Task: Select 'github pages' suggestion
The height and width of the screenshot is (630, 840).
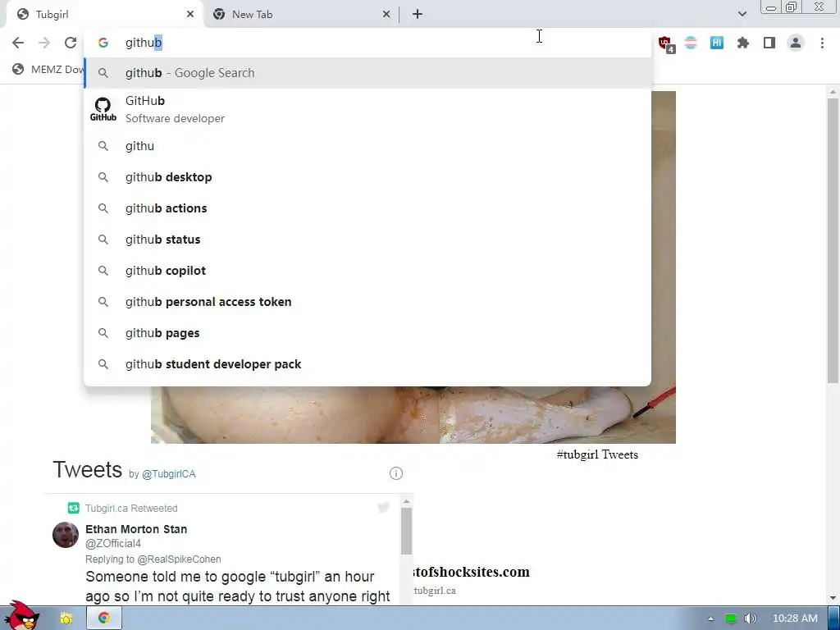Action: [367, 333]
